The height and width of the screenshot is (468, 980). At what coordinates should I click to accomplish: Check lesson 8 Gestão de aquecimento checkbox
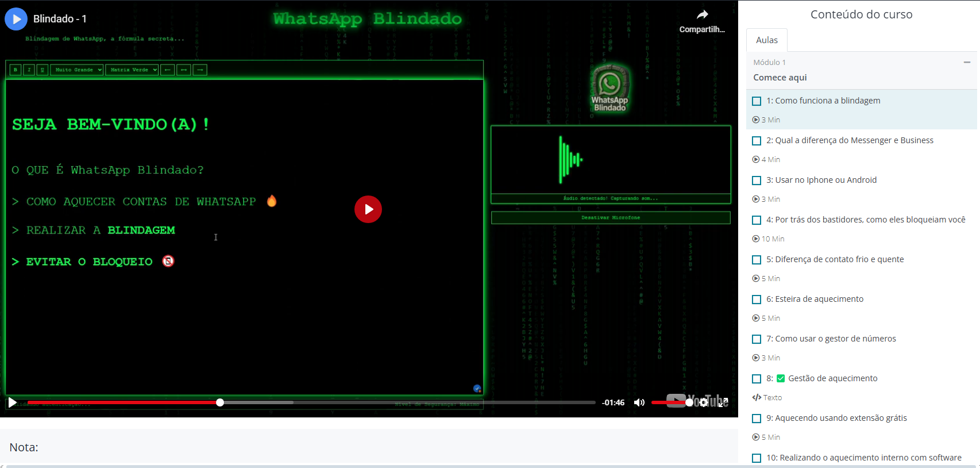coord(757,379)
